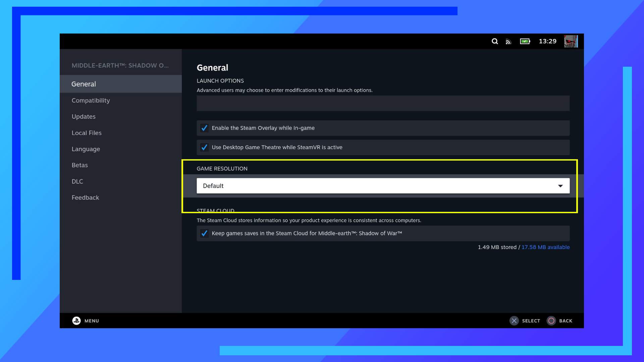Select the Betas sidebar item
Image resolution: width=644 pixels, height=362 pixels.
79,165
